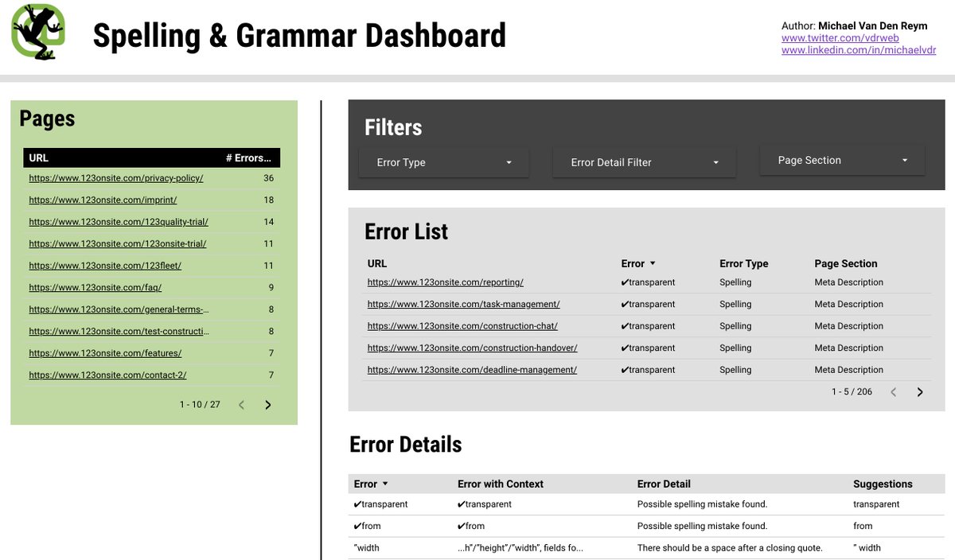Sort Pages table by # Errors header
The image size is (955, 560).
[248, 157]
